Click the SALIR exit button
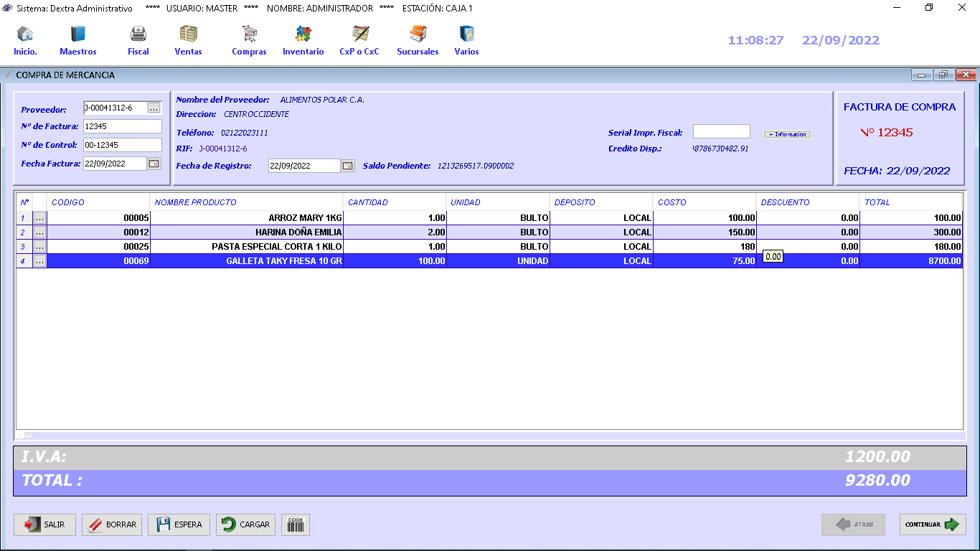The height and width of the screenshot is (551, 980). pos(44,524)
